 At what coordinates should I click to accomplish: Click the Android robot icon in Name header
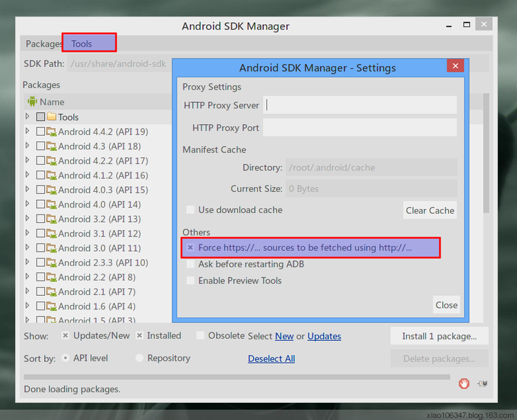(x=32, y=101)
